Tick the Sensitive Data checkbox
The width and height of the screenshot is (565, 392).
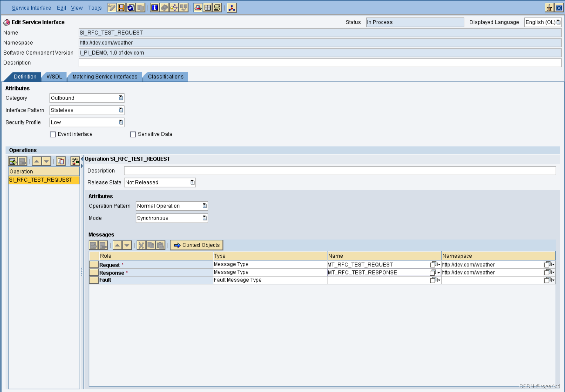pos(133,134)
